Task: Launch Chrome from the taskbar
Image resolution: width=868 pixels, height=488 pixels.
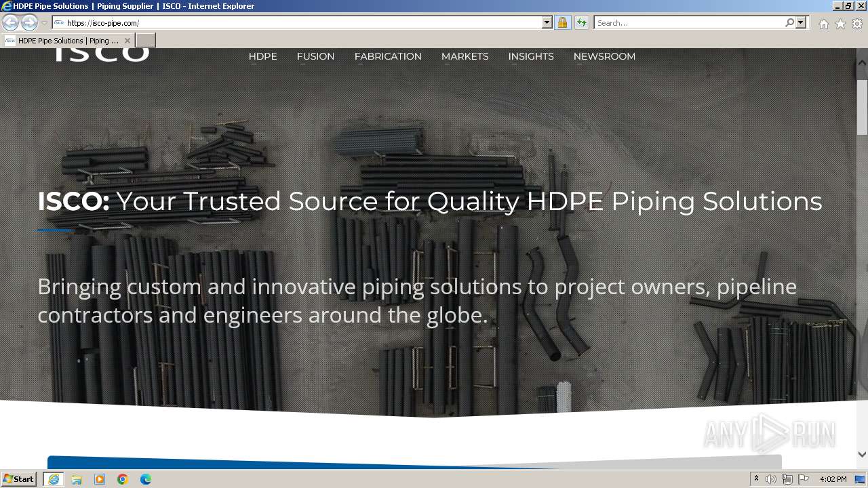Action: tap(123, 479)
